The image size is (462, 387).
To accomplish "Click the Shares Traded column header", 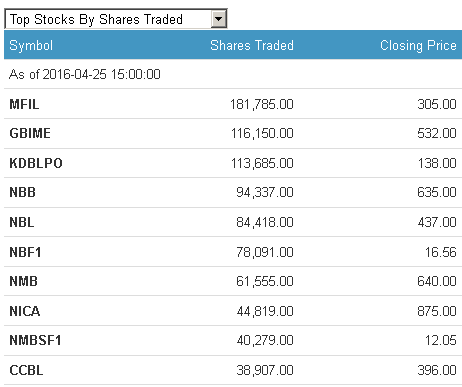I will coord(252,45).
